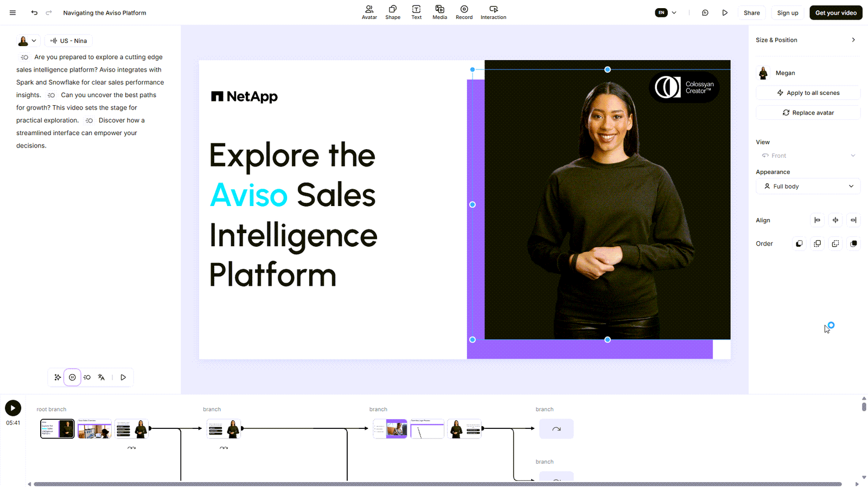Select the second scene thumbnail in root branch
Screen dimensions: 868x488
pyautogui.click(x=94, y=429)
